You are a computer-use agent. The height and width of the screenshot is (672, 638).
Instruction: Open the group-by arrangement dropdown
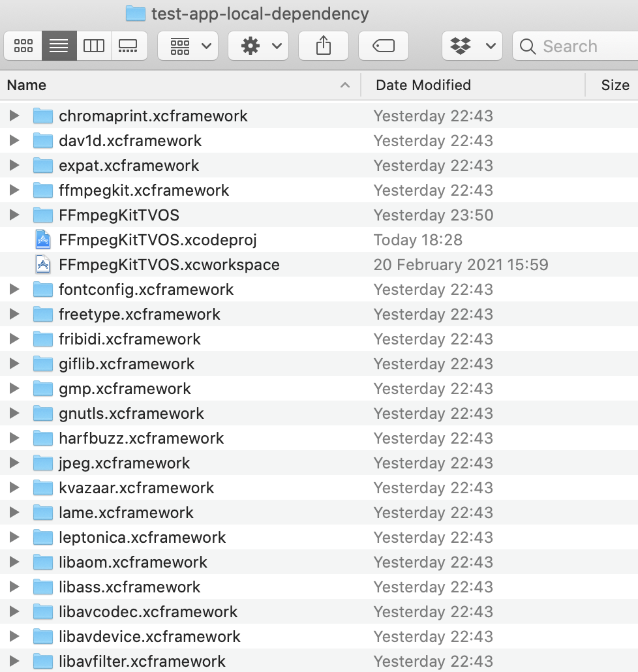click(188, 46)
